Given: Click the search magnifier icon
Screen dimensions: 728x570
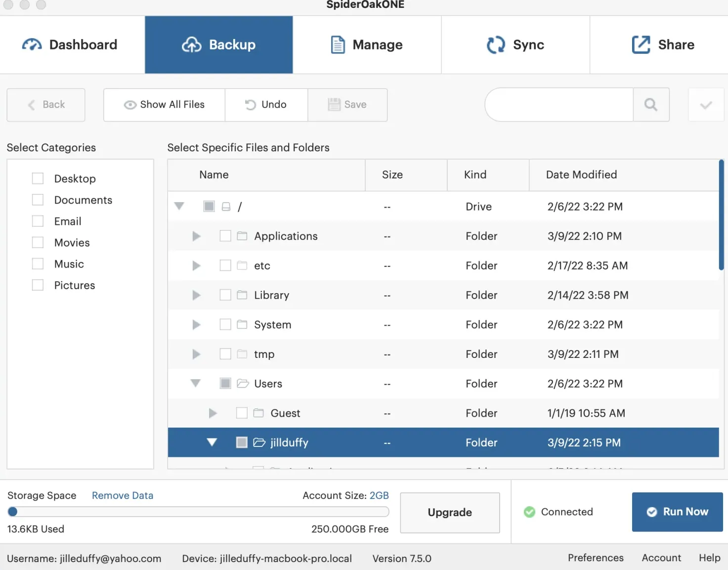Looking at the screenshot, I should click(651, 104).
